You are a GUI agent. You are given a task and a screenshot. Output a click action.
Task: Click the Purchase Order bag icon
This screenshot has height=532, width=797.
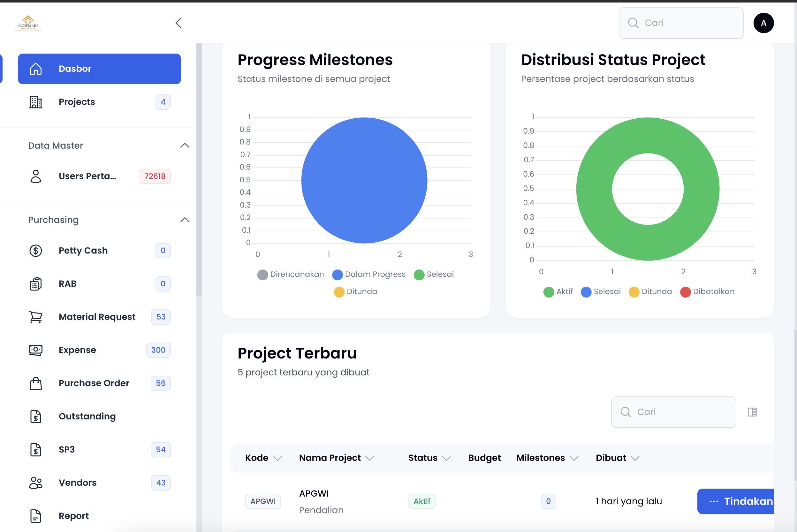(36, 383)
